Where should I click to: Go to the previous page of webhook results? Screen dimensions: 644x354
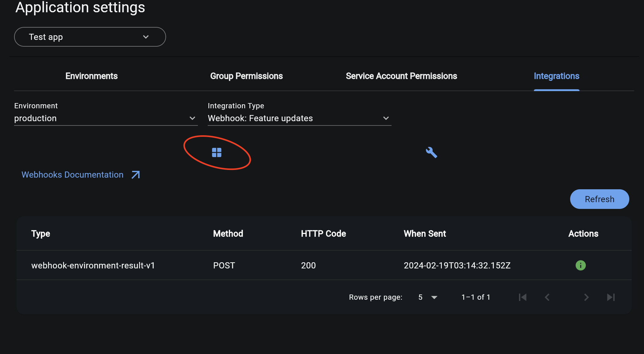click(547, 297)
